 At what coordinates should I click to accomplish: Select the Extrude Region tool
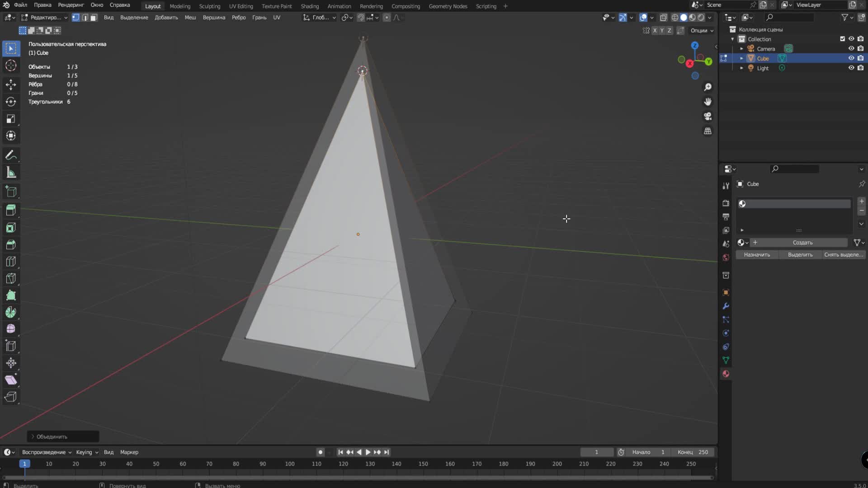(11, 210)
